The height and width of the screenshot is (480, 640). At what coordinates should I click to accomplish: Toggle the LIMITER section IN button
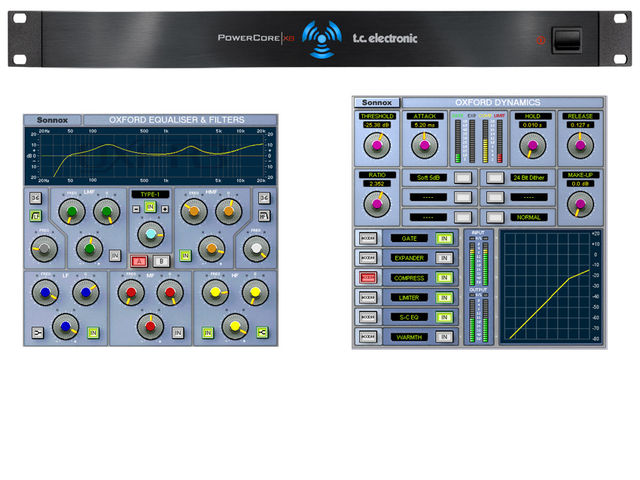coord(444,298)
